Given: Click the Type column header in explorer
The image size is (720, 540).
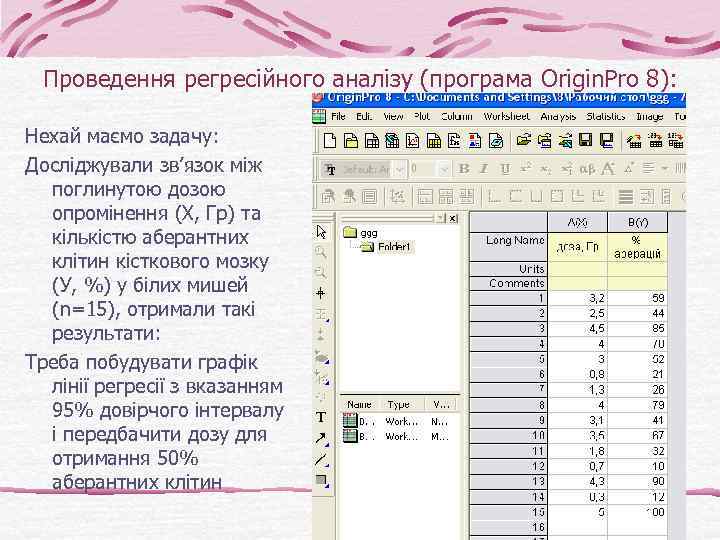Looking at the screenshot, I should 398,405.
